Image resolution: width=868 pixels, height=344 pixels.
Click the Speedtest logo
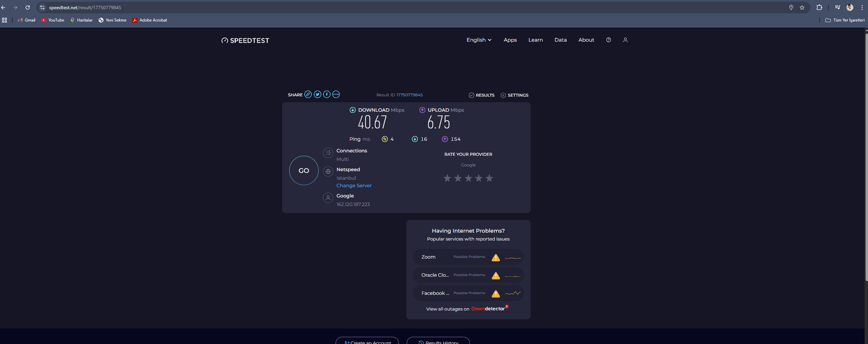[245, 41]
